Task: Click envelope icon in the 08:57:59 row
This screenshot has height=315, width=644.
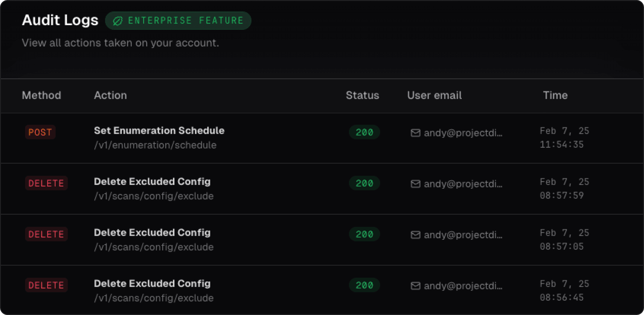Action: coord(415,184)
